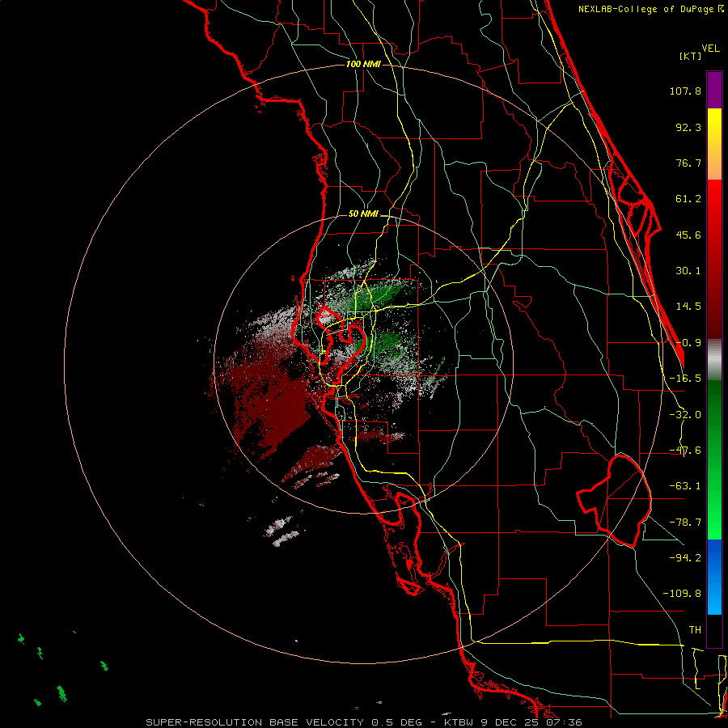728x728 pixels.
Task: Click the -16.5 scale value
Action: click(685, 379)
